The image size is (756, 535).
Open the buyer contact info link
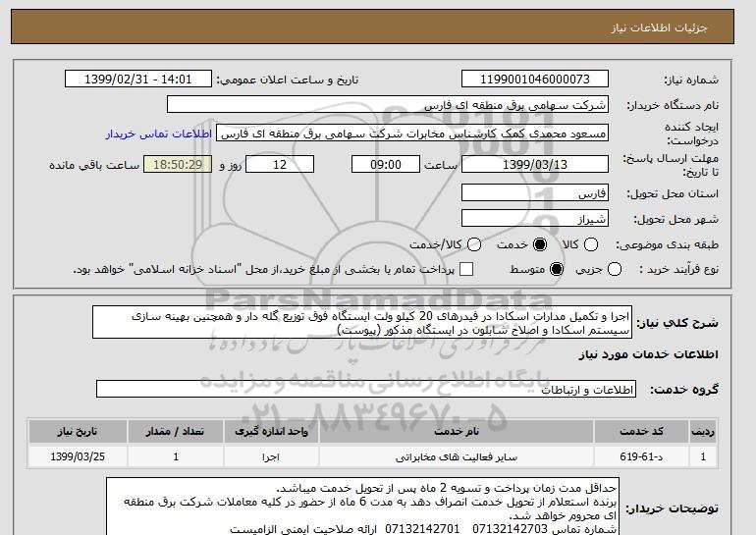click(x=159, y=134)
